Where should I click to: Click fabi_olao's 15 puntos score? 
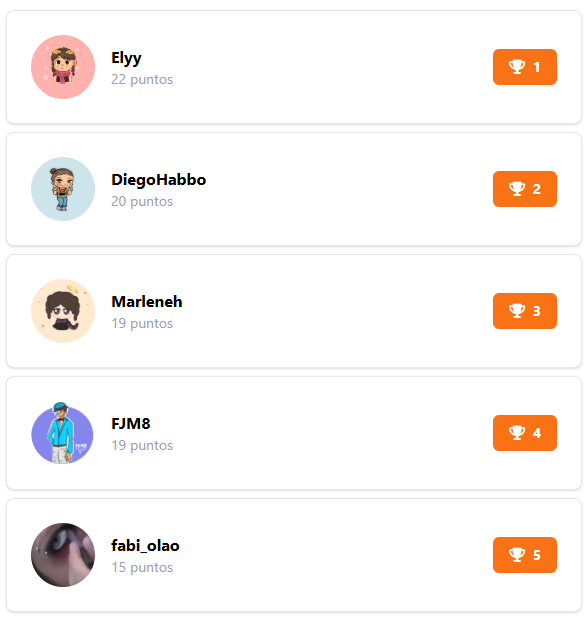142,568
